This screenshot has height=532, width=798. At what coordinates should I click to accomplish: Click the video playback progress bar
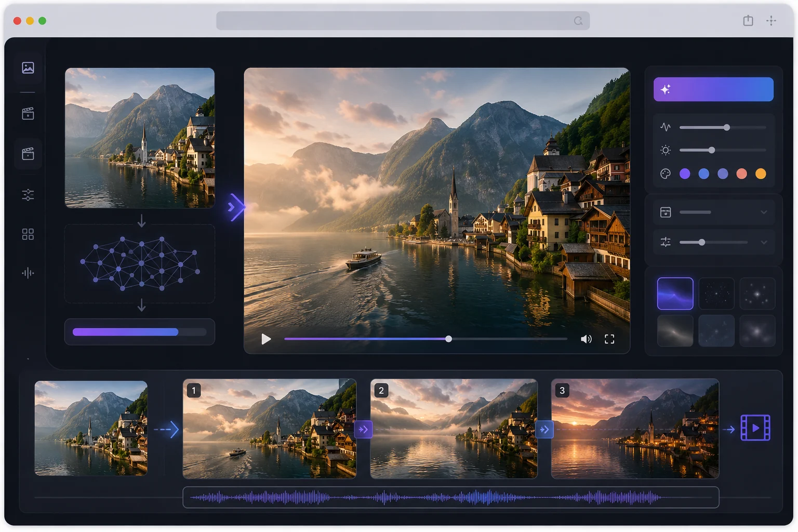coord(425,339)
